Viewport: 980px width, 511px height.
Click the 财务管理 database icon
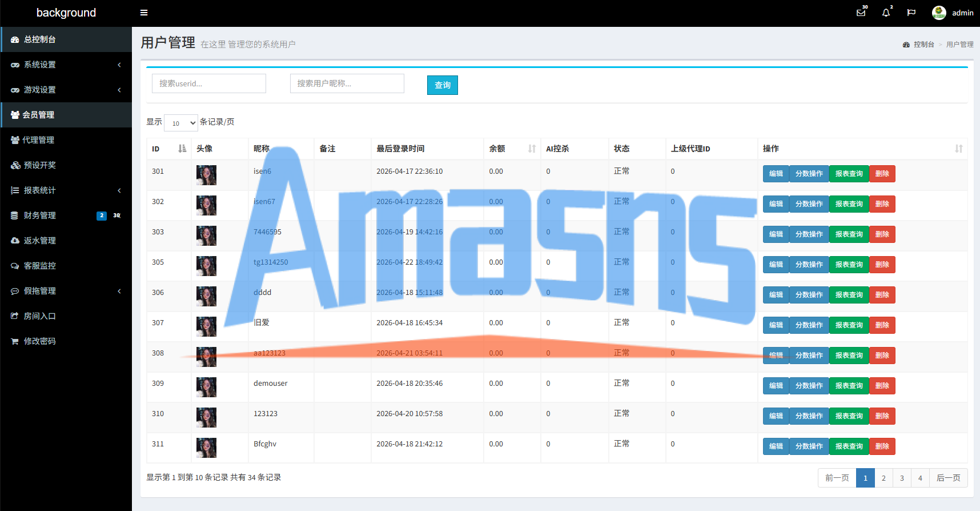coord(15,215)
